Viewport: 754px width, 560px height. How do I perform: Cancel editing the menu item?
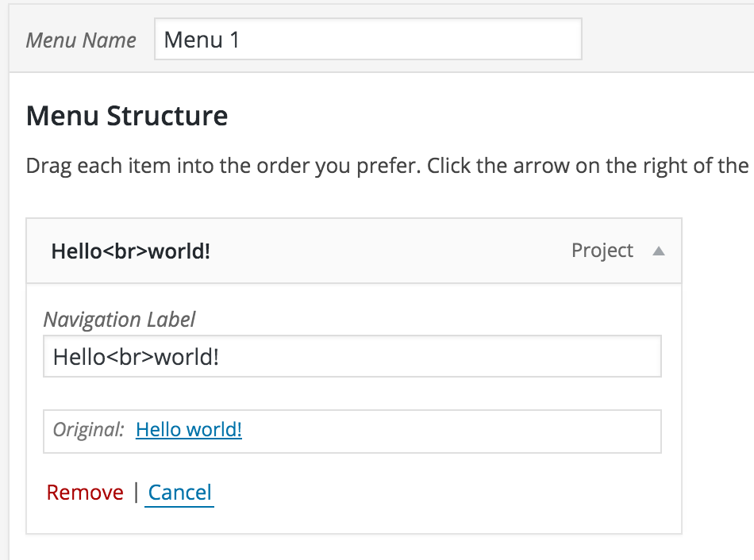[x=179, y=493]
